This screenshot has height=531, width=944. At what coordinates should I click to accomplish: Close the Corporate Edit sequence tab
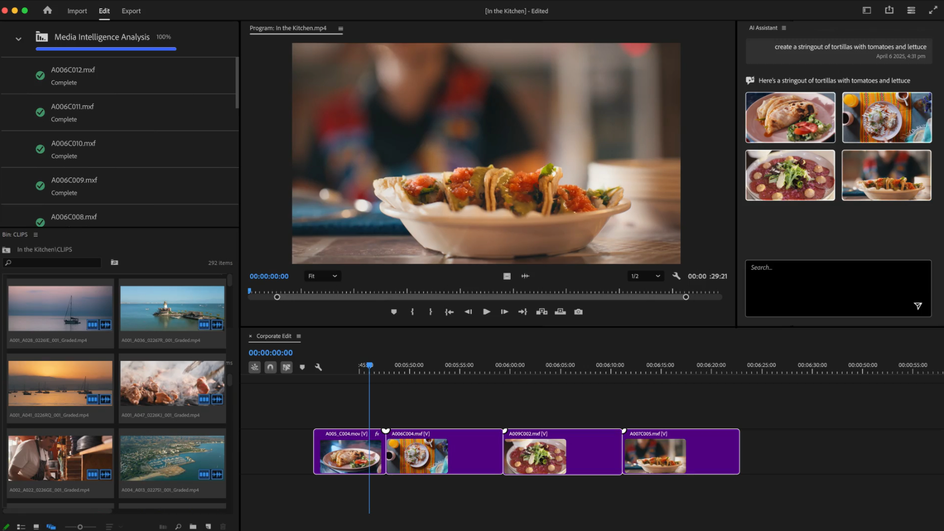pos(250,336)
